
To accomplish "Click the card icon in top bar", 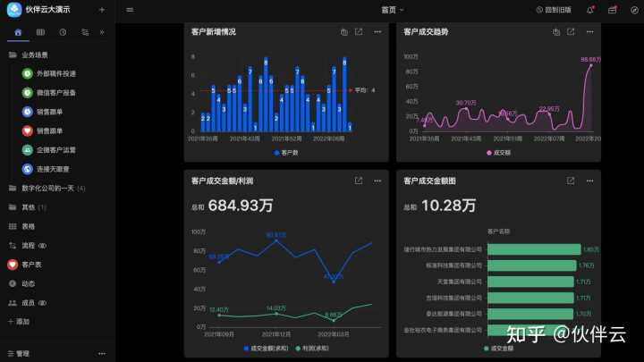I will pos(613,10).
